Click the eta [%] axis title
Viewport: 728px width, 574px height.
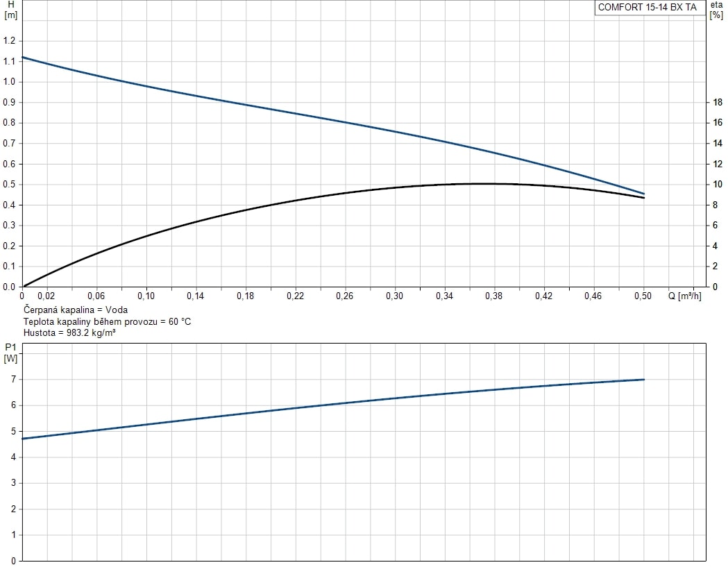(x=716, y=10)
